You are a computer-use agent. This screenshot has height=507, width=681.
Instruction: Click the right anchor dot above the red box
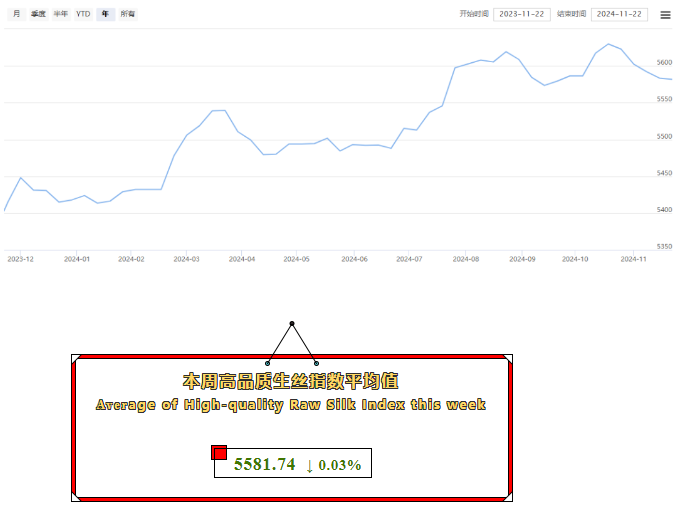pyautogui.click(x=317, y=363)
